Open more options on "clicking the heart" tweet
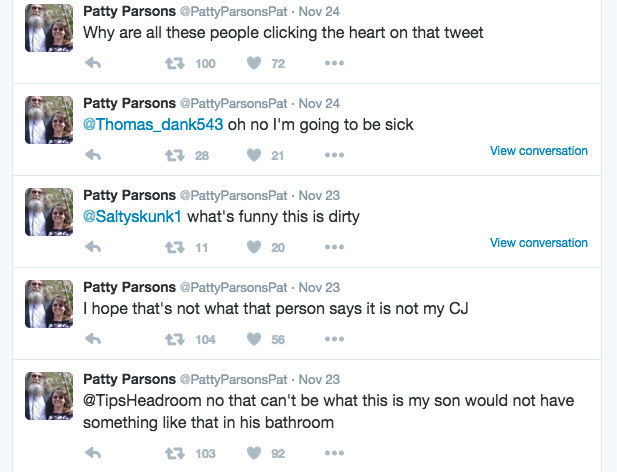The image size is (617, 472). tap(334, 63)
